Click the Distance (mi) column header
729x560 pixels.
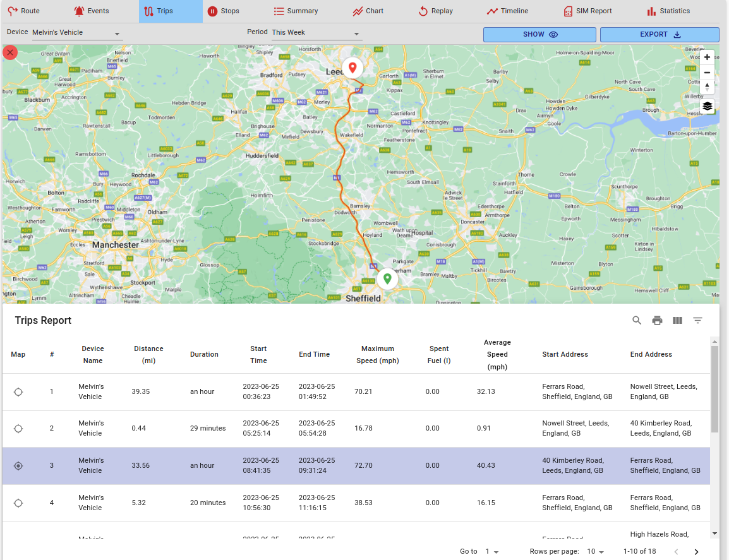pos(148,355)
